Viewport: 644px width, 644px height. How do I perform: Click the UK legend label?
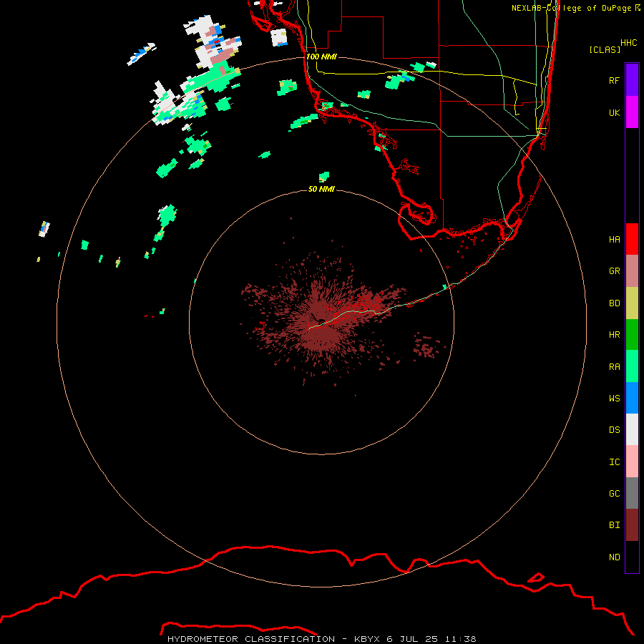pos(614,112)
